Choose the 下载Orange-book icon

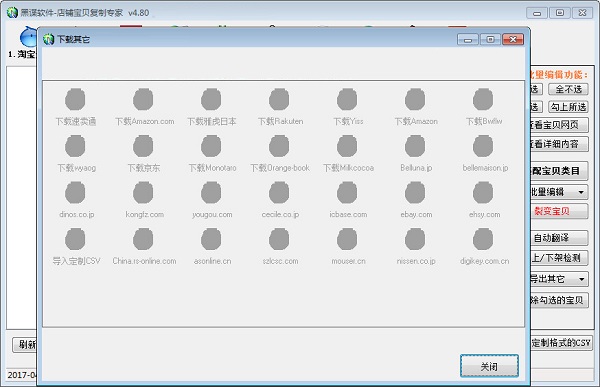(x=279, y=146)
